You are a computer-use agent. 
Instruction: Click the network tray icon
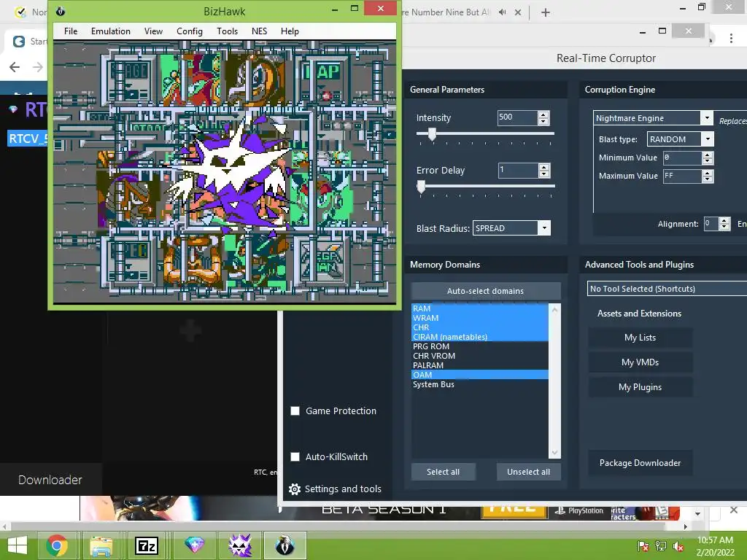[x=661, y=546]
